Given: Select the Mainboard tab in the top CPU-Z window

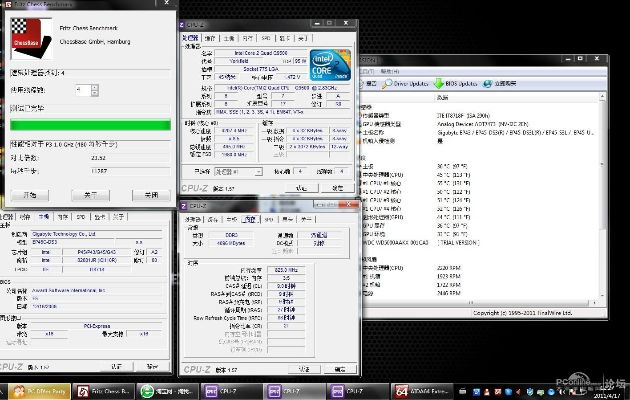Looking at the screenshot, I should pyautogui.click(x=229, y=39).
